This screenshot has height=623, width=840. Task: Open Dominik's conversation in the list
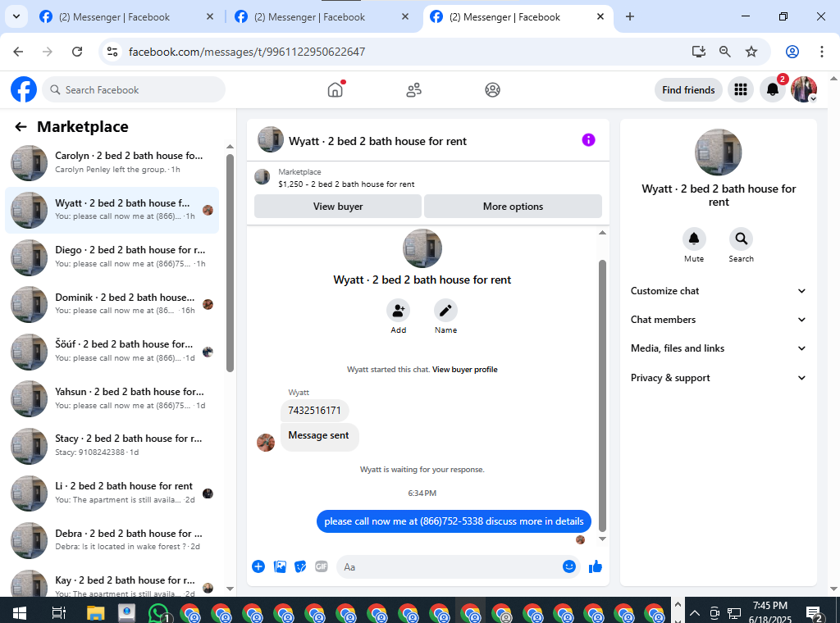112,303
